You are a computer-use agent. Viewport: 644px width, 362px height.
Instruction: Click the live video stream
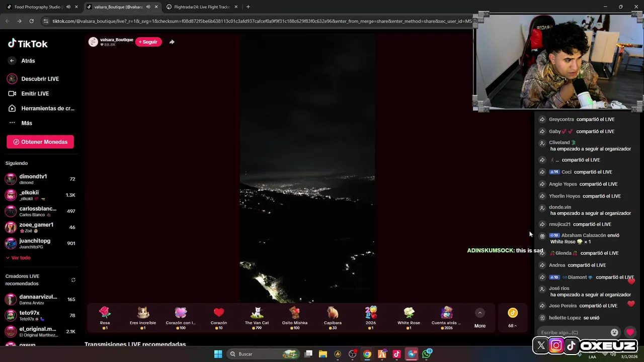click(307, 168)
